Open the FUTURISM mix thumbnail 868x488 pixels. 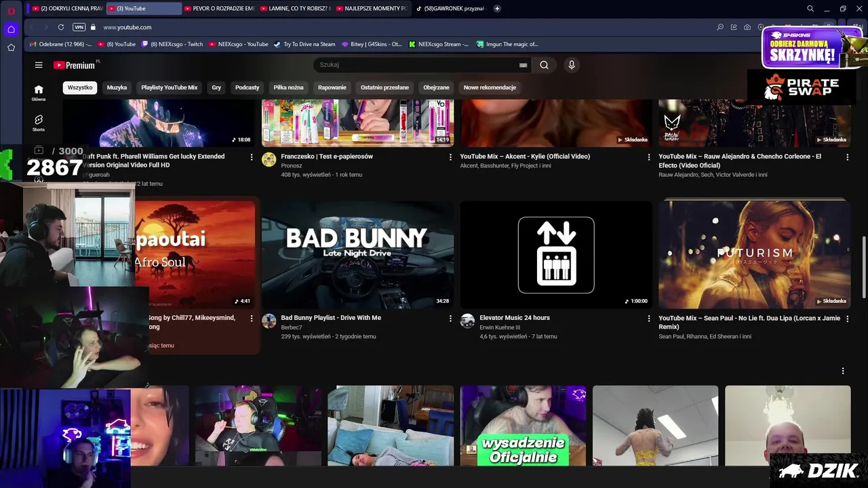754,254
